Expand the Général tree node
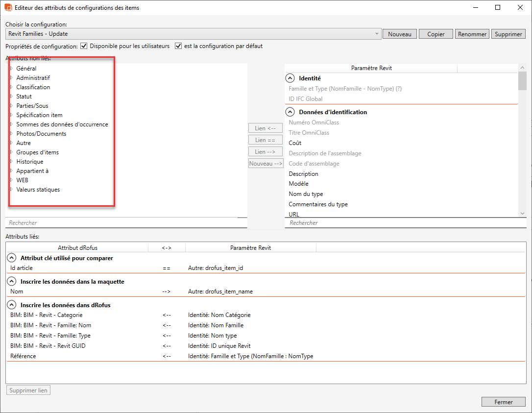Viewport: 532px width, 413px height. (x=11, y=69)
